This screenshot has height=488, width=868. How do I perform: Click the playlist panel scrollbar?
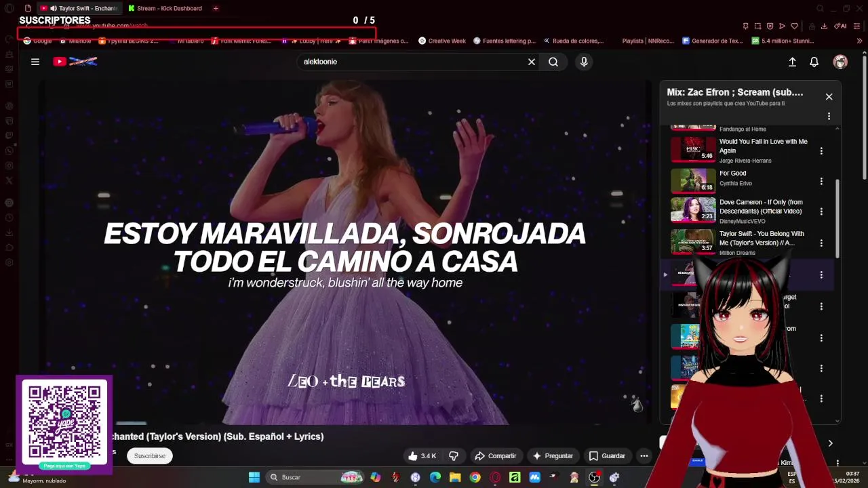tap(837, 218)
